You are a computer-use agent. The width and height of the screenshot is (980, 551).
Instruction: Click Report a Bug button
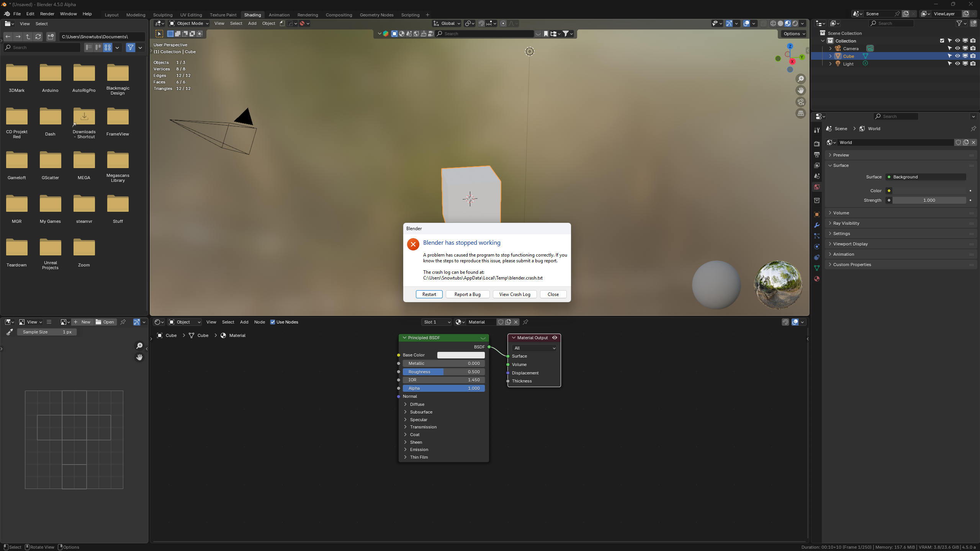point(467,294)
